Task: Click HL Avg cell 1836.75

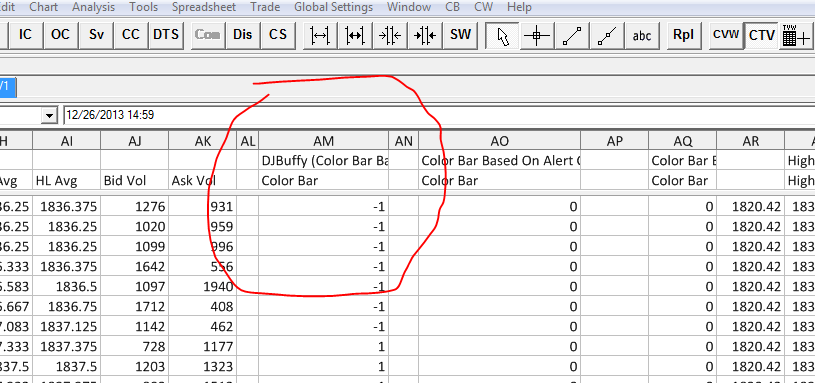Action: pyautogui.click(x=67, y=307)
